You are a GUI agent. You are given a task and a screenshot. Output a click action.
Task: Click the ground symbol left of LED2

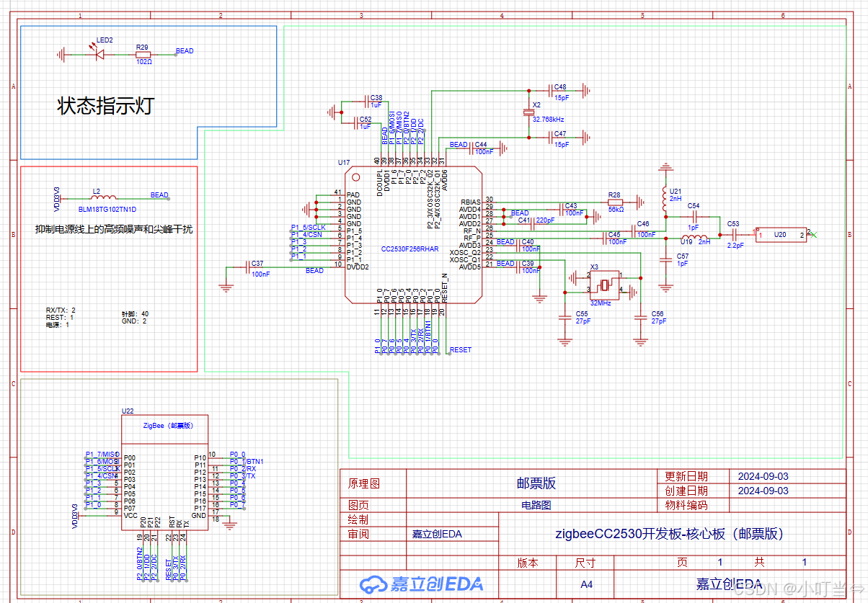(61, 54)
